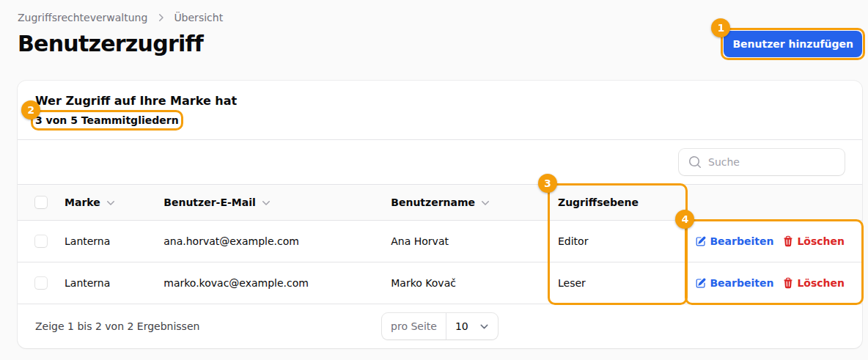Screen dimensions: 868x360
Task: Open the pro Seite 10 dropdown
Action: tap(471, 327)
